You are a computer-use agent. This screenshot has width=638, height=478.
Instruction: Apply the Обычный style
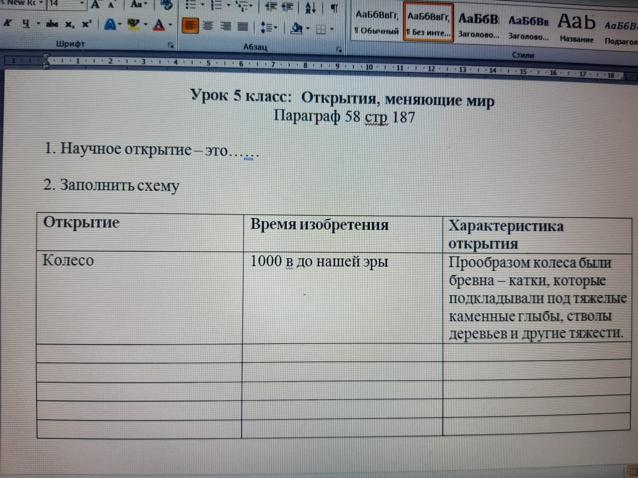(376, 22)
